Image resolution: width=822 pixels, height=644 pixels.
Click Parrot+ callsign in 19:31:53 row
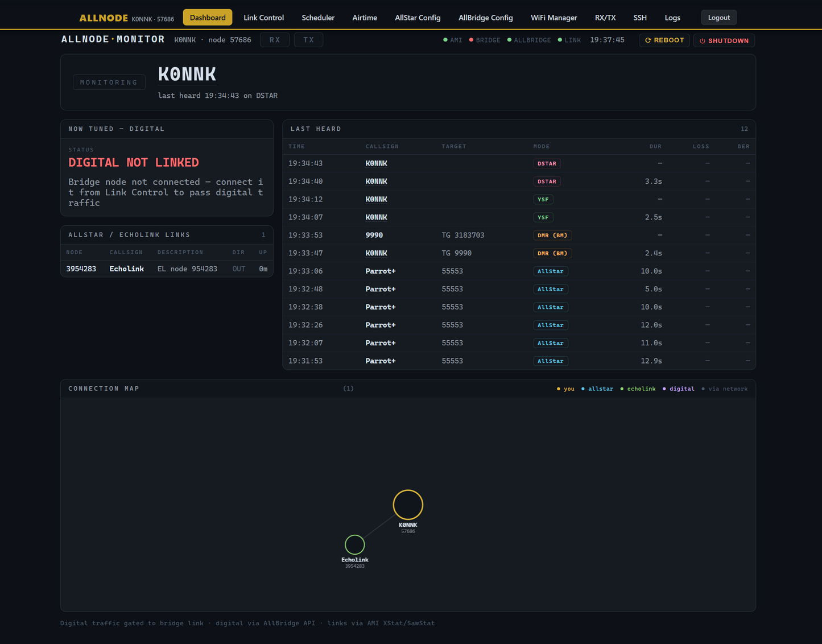point(381,361)
